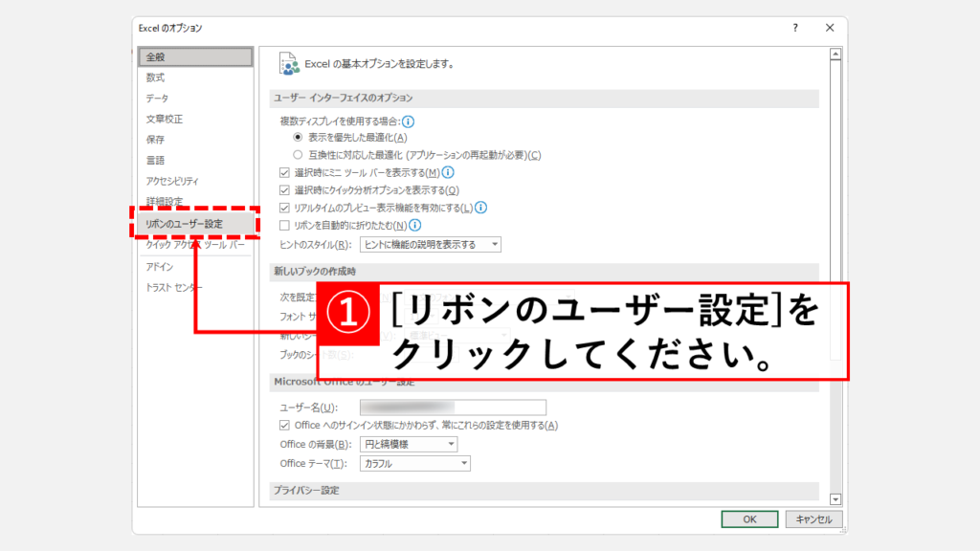Open the Office テーマ dropdown
Screen dimensions: 980x551
[415, 464]
